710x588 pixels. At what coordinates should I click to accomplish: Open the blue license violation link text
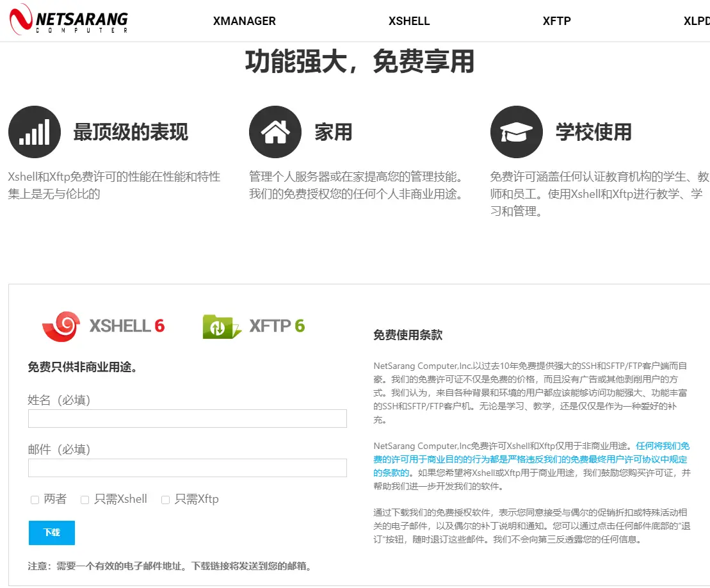(x=531, y=459)
